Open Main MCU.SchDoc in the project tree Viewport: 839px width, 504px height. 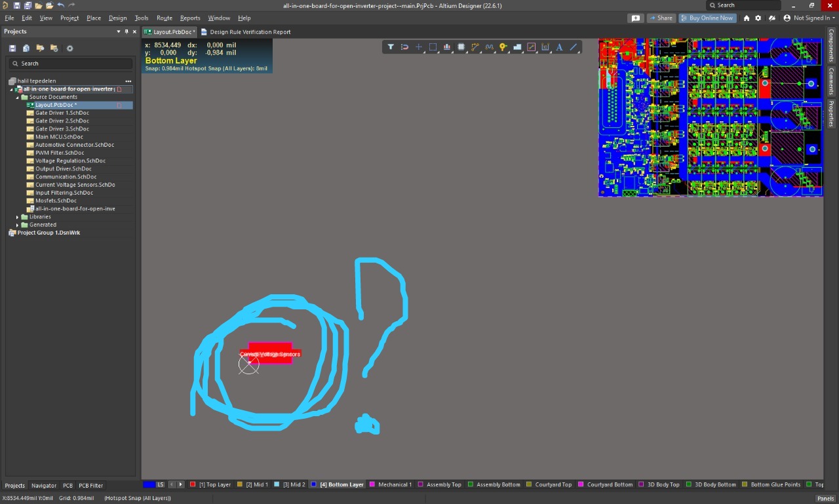59,137
